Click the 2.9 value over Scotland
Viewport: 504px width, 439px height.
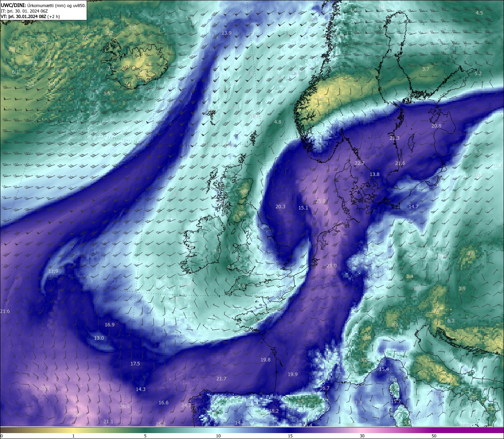coord(243,213)
